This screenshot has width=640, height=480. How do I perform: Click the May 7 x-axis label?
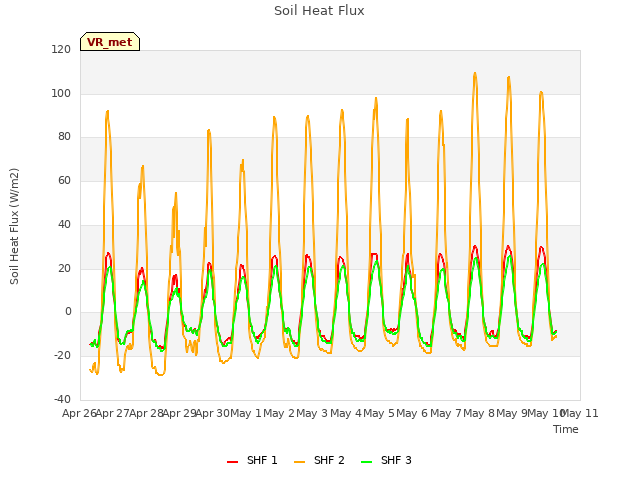(x=446, y=413)
